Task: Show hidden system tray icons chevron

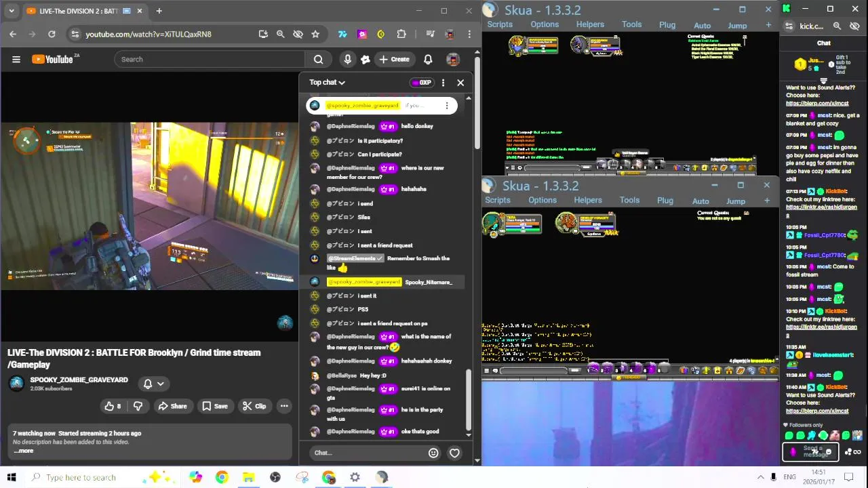Action: [760, 477]
